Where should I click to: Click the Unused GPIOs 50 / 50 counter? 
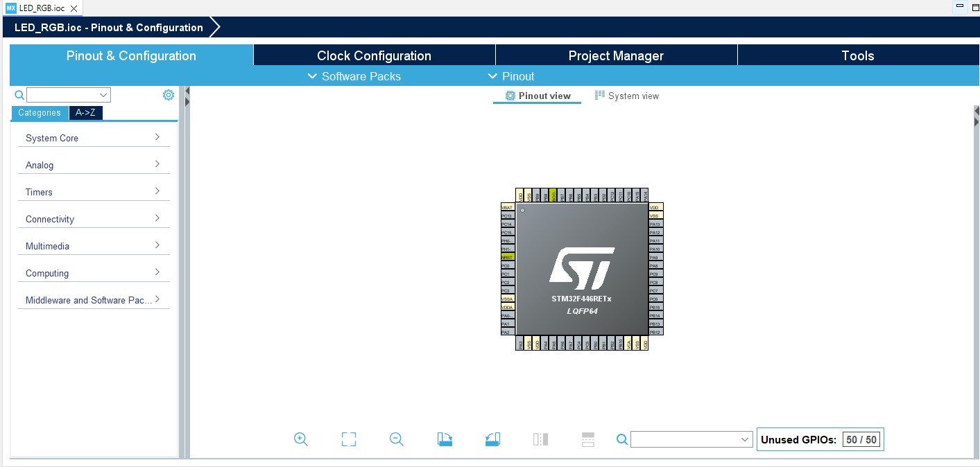820,439
